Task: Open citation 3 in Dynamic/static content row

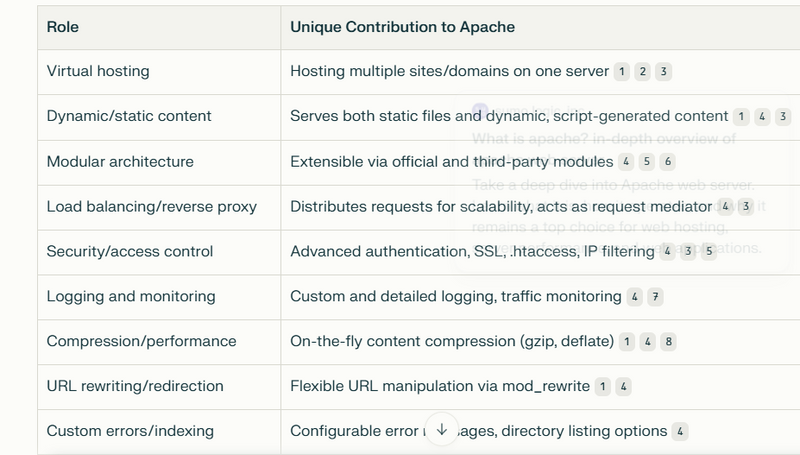Action: [783, 117]
